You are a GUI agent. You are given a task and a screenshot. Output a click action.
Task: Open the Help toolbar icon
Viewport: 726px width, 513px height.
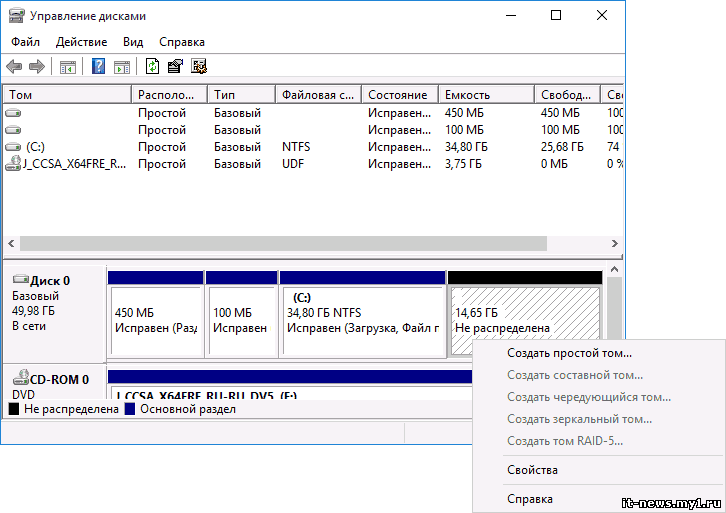[x=98, y=67]
